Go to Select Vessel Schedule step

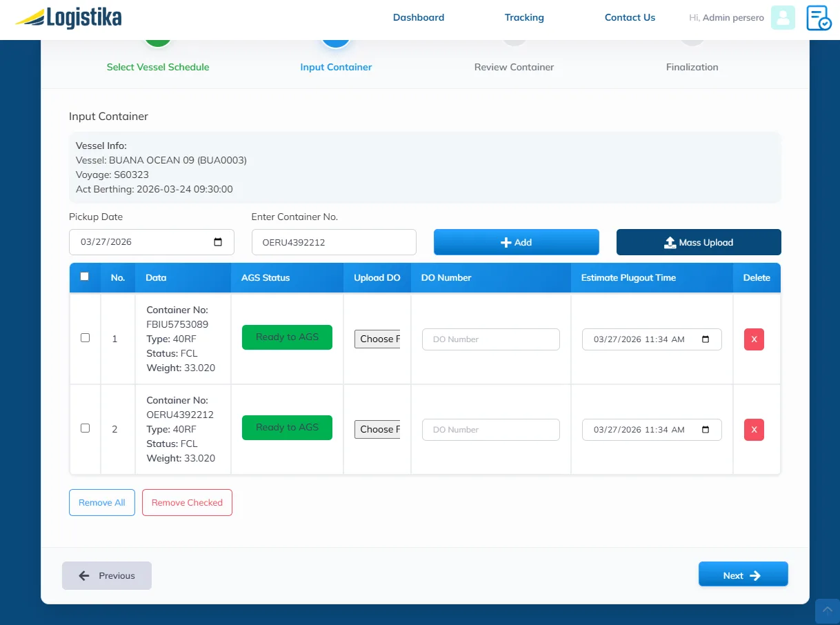(x=158, y=67)
